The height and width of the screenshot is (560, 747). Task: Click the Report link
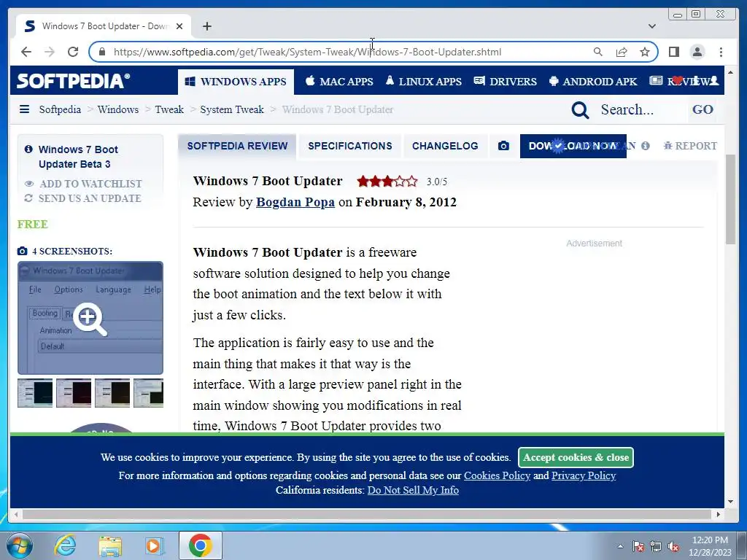(690, 146)
